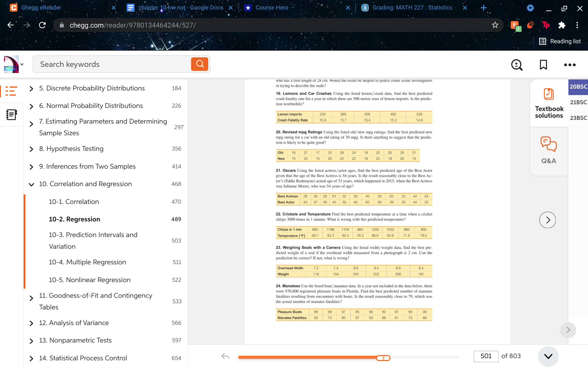Open the search using the magnifier icon
The height and width of the screenshot is (368, 588).
point(200,64)
